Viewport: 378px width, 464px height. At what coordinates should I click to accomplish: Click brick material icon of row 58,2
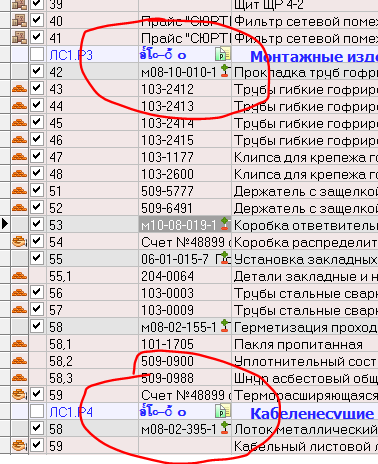coord(19,361)
